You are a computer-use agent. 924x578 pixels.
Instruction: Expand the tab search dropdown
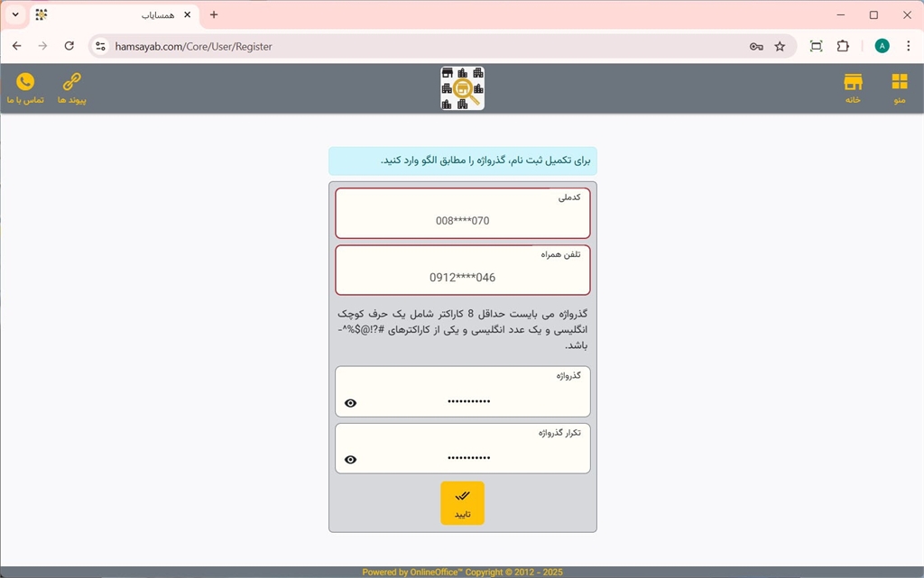[x=15, y=15]
